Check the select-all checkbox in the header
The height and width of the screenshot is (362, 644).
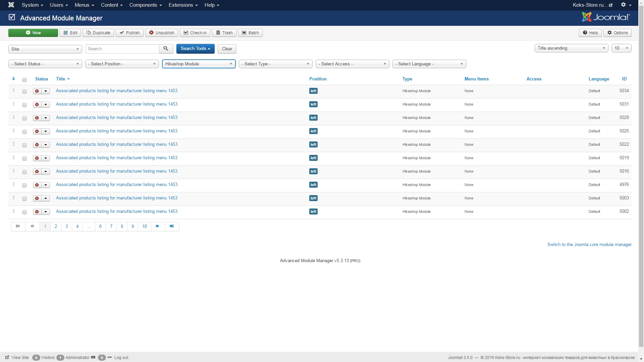coord(24,80)
